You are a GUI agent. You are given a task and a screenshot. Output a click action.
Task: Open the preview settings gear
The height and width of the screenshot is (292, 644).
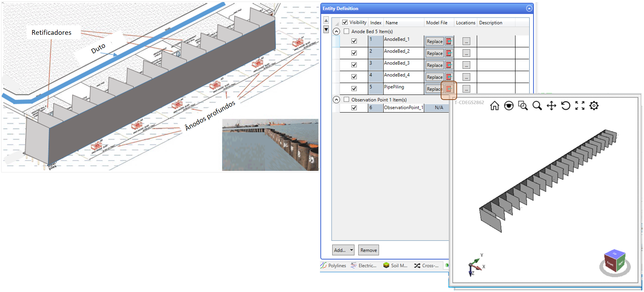pos(594,106)
